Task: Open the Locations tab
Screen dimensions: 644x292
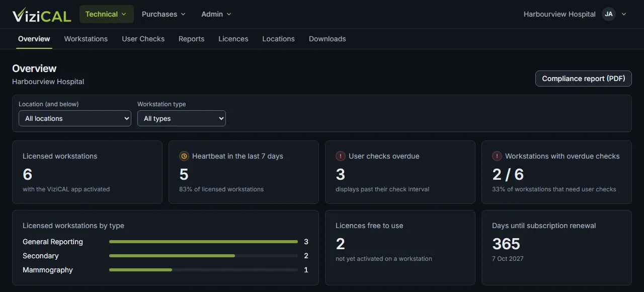Action: 279,39
